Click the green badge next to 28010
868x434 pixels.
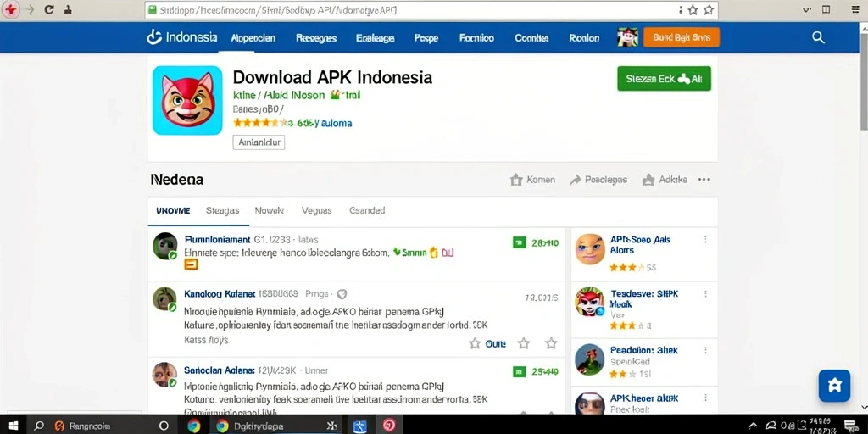(x=520, y=242)
